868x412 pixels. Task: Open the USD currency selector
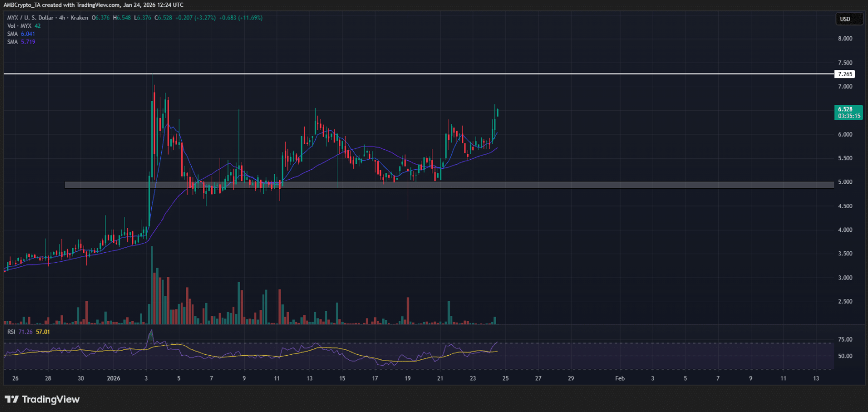[845, 19]
